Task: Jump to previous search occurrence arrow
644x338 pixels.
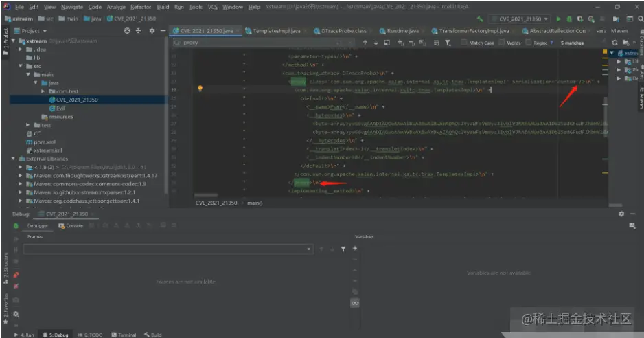Action: click(365, 43)
